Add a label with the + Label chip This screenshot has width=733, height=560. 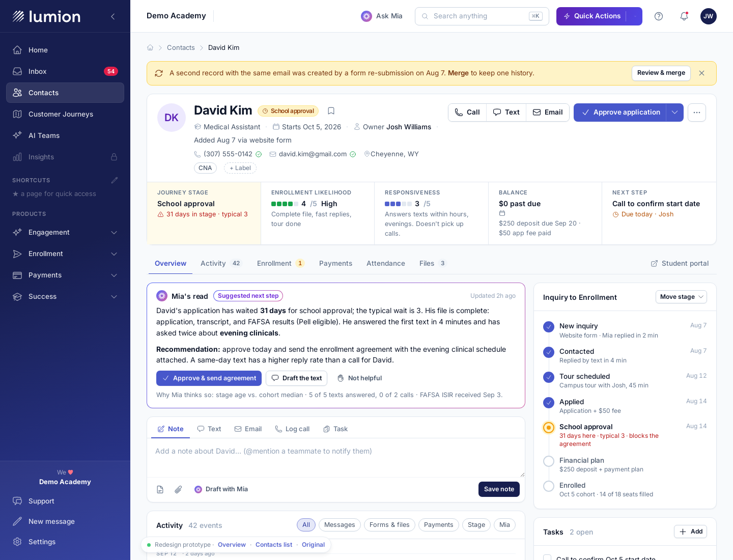click(240, 168)
